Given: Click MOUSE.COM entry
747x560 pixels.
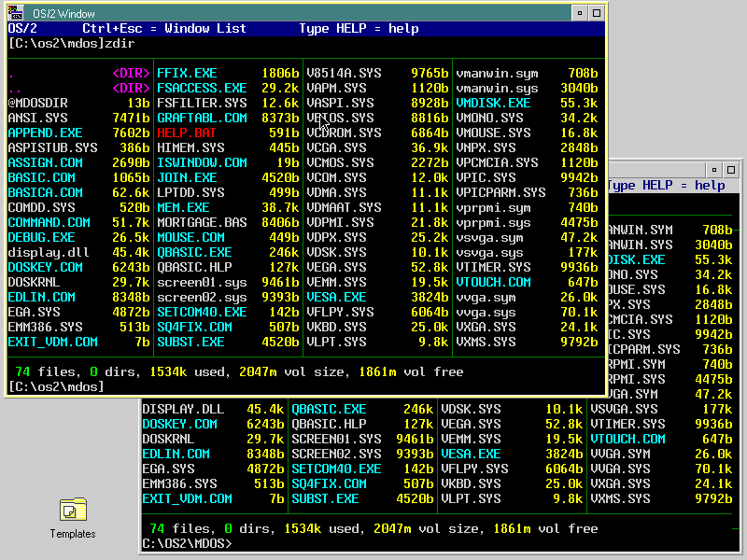Looking at the screenshot, I should tap(191, 237).
